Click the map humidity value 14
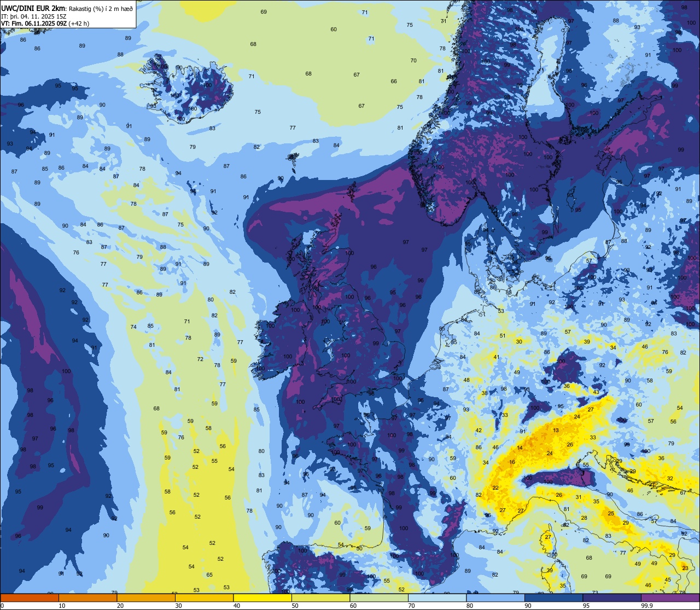Image resolution: width=700 pixels, height=610 pixels. pyautogui.click(x=520, y=448)
